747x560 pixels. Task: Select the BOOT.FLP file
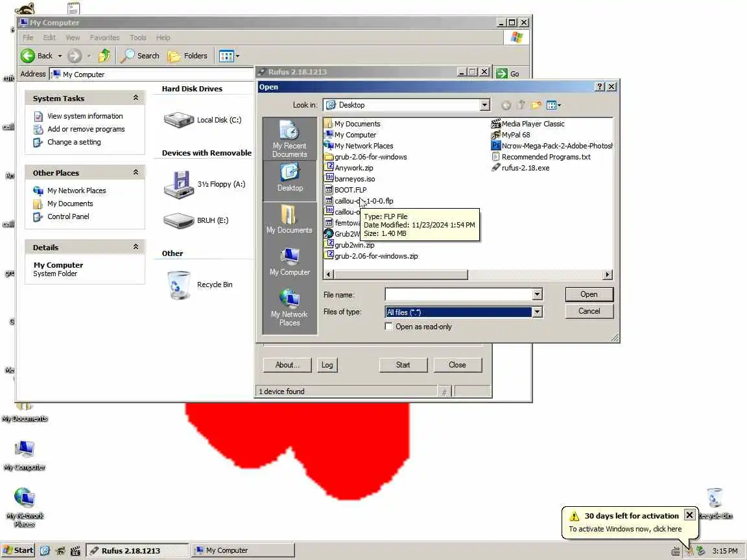346,190
